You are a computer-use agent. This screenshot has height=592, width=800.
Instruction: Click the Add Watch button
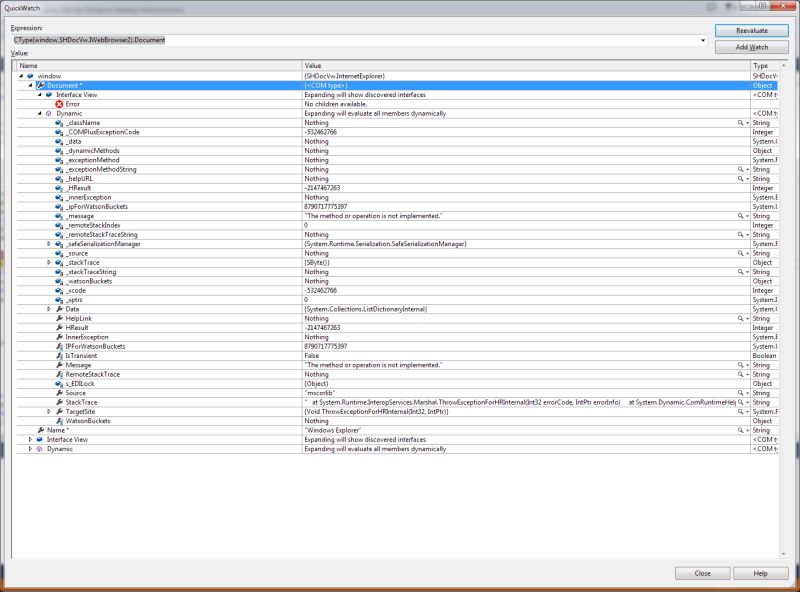[x=752, y=47]
